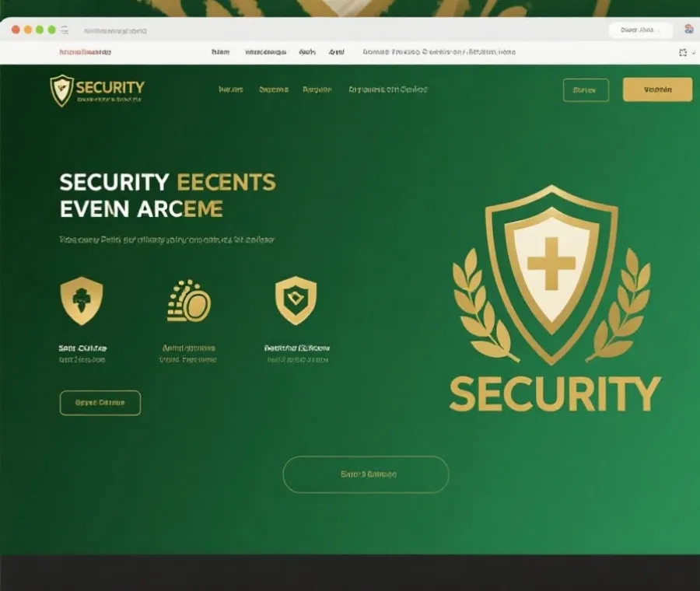The height and width of the screenshot is (591, 700).
Task: Open the first site navigation menu item
Action: pos(231,89)
